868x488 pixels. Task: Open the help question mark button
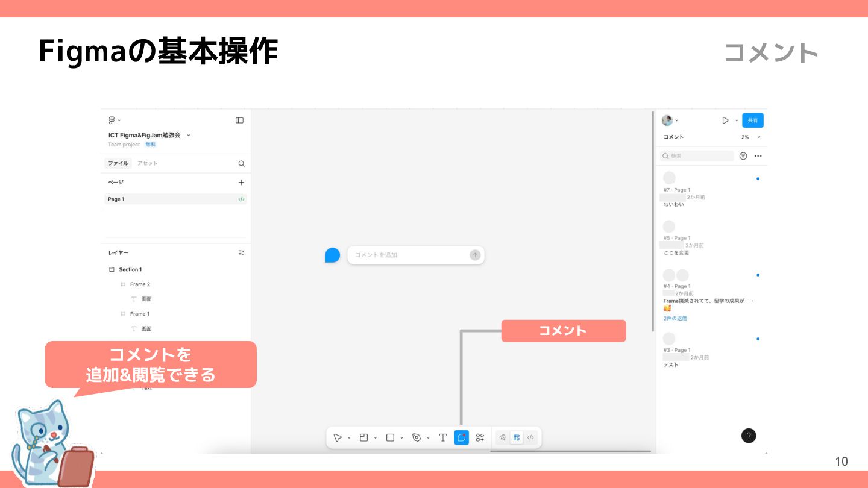pyautogui.click(x=748, y=436)
